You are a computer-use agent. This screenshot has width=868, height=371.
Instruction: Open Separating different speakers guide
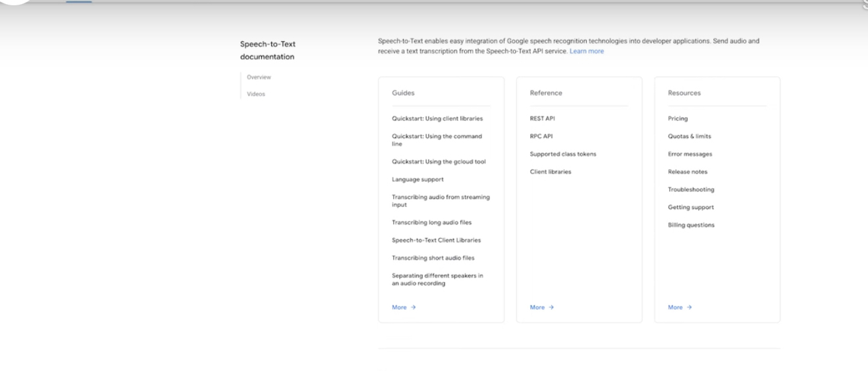click(438, 279)
